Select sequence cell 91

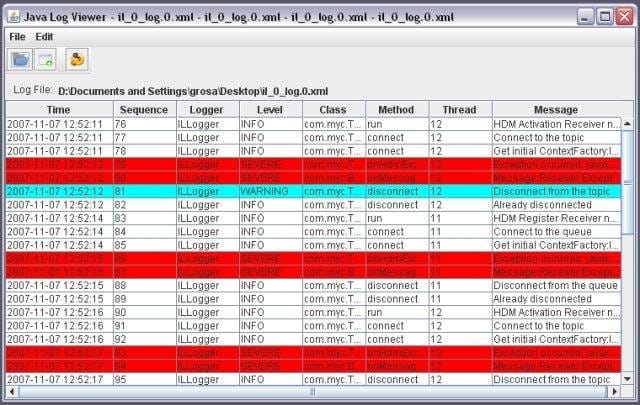[144, 326]
